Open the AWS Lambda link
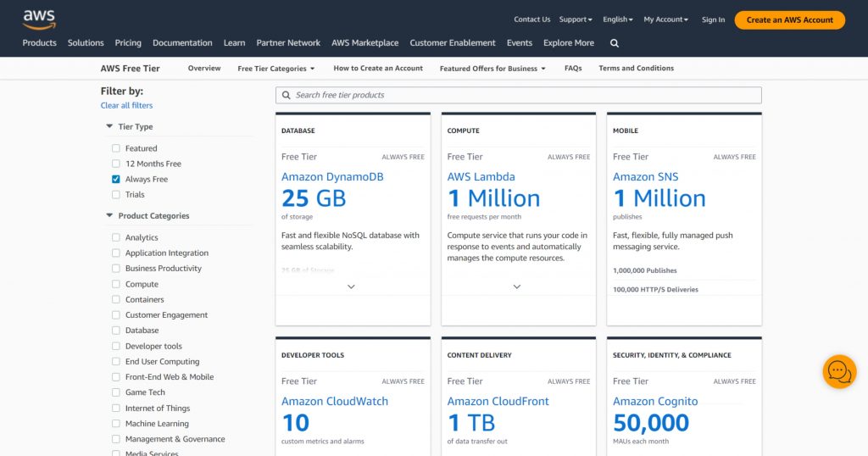The width and height of the screenshot is (868, 456). click(x=481, y=176)
